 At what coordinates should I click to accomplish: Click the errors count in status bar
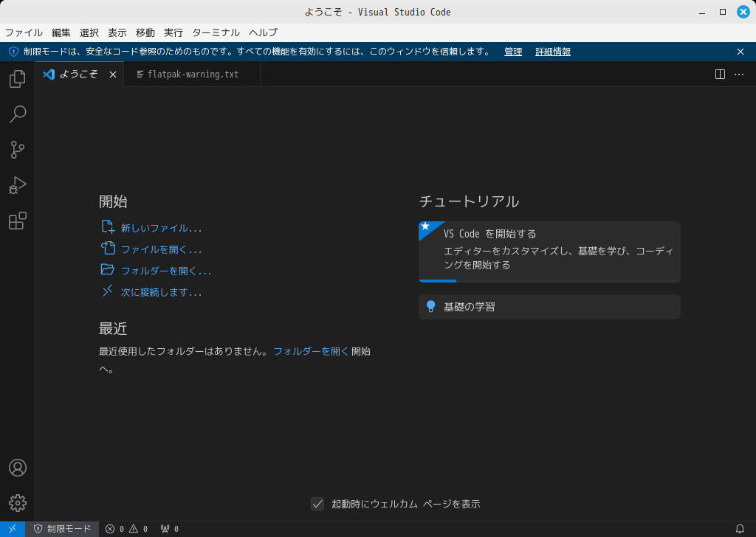114,529
